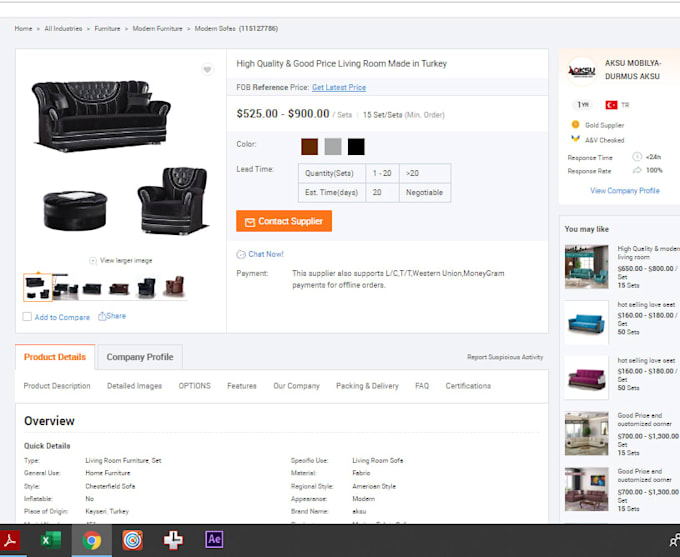Open the Product Details tab

pos(55,357)
